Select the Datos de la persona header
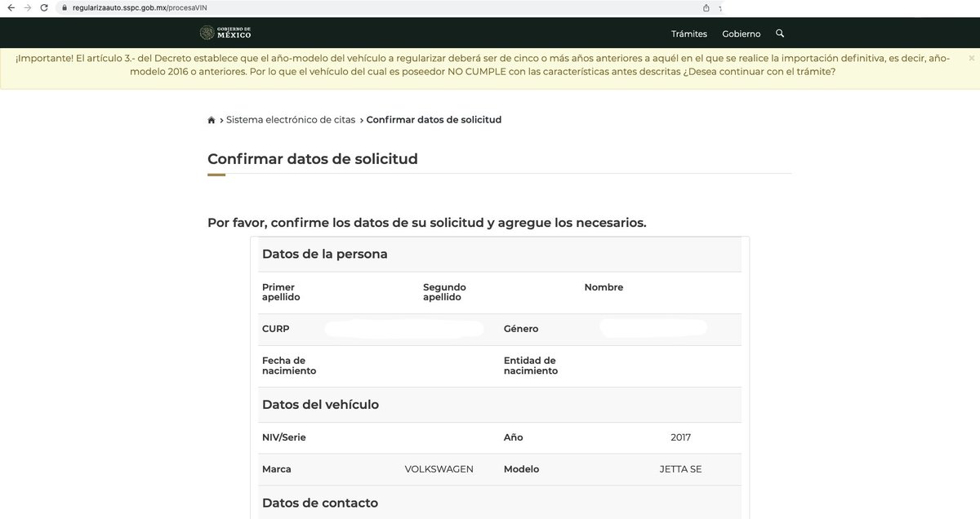Screen dimensions: 980x519 (x=325, y=254)
